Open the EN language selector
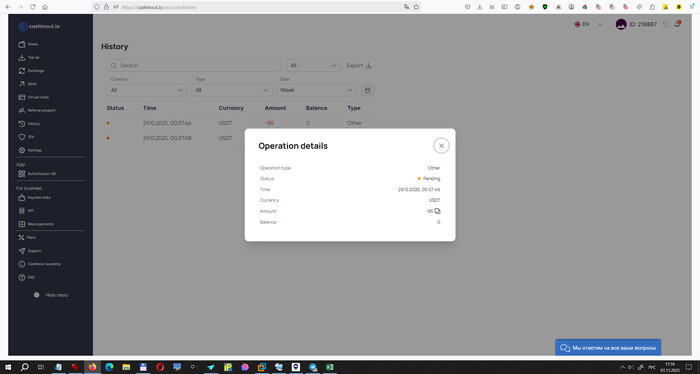This screenshot has width=700, height=374. (x=588, y=25)
